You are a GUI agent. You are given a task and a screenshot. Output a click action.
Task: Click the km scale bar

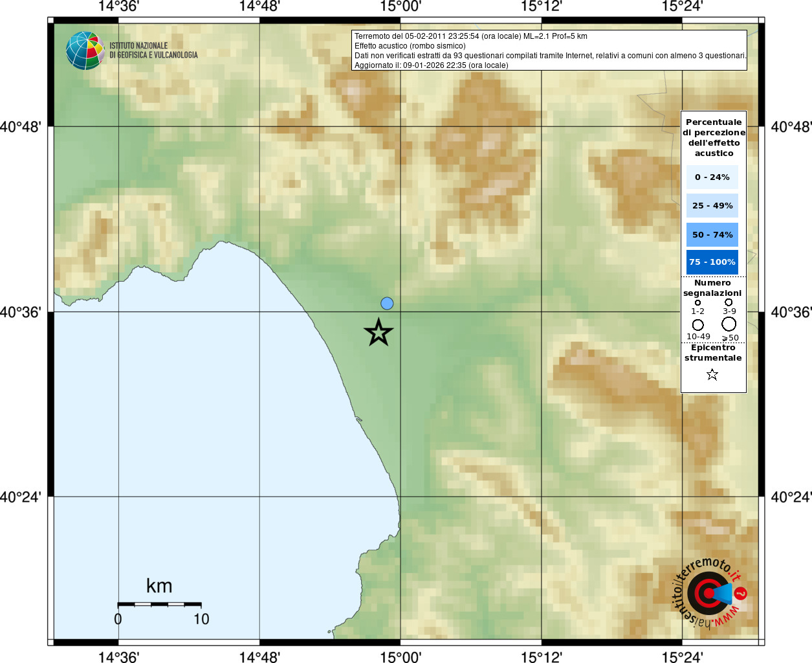click(x=159, y=604)
